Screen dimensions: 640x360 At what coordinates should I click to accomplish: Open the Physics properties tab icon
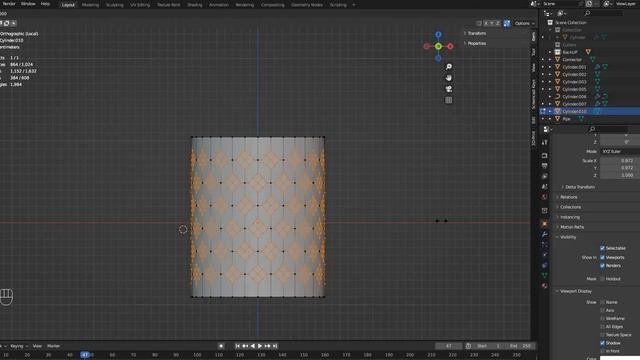click(544, 255)
